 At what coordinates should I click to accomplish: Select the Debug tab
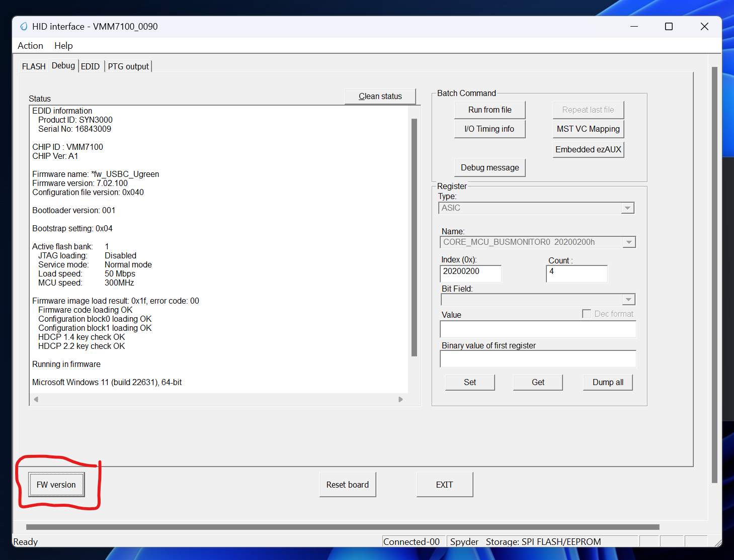63,65
